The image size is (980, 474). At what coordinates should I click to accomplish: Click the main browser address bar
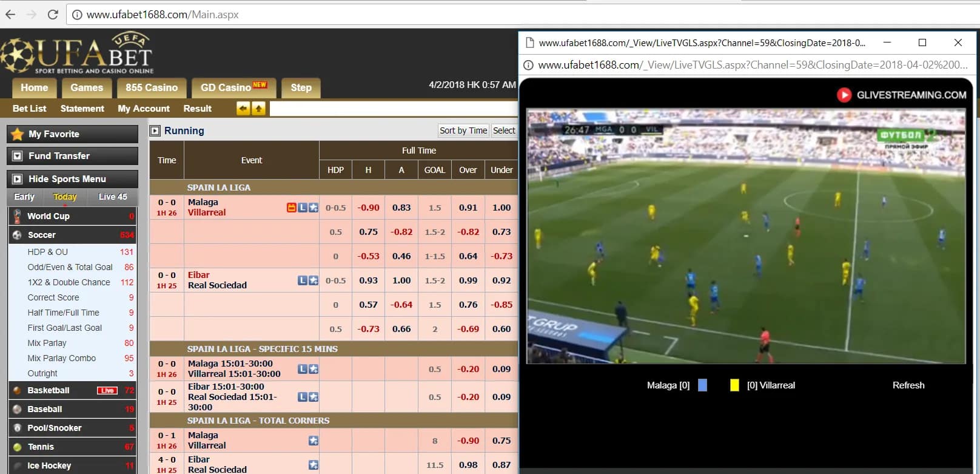tap(522, 15)
